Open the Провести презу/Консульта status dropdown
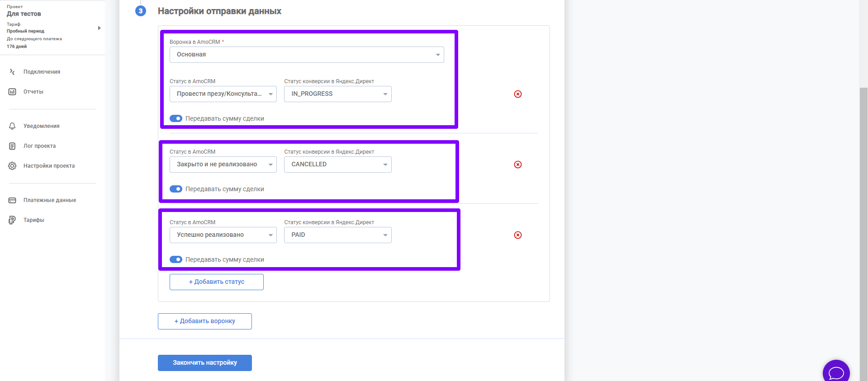The width and height of the screenshot is (868, 381). (223, 94)
